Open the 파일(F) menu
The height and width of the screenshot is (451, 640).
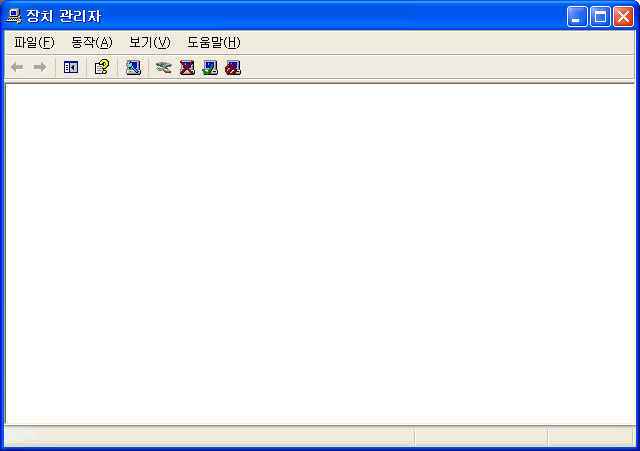(x=34, y=42)
